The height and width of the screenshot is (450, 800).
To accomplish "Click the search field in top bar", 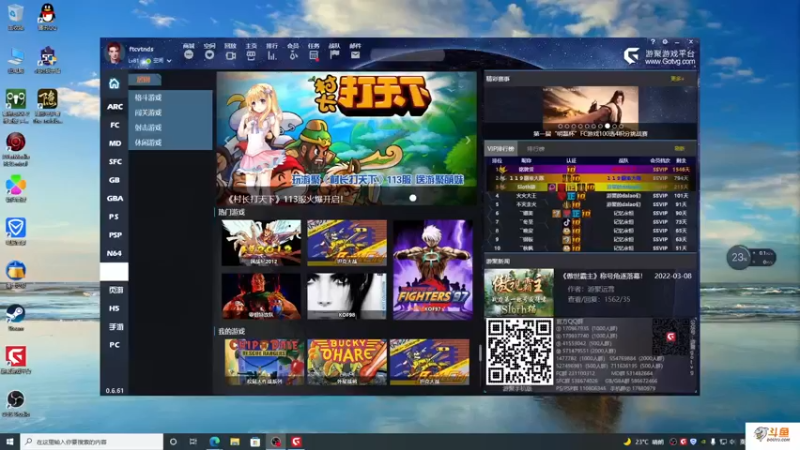I will point(408,55).
